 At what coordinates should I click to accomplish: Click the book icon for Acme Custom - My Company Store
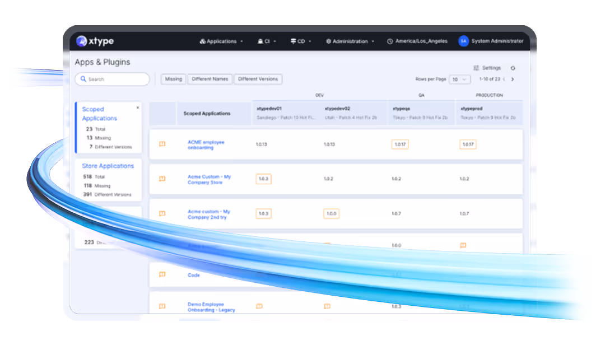162,179
